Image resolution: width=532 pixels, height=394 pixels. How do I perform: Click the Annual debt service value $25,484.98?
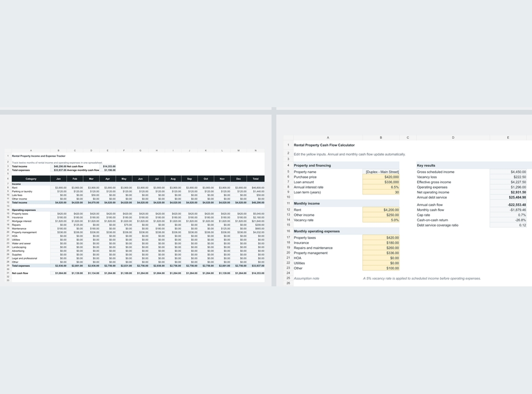tap(508, 197)
